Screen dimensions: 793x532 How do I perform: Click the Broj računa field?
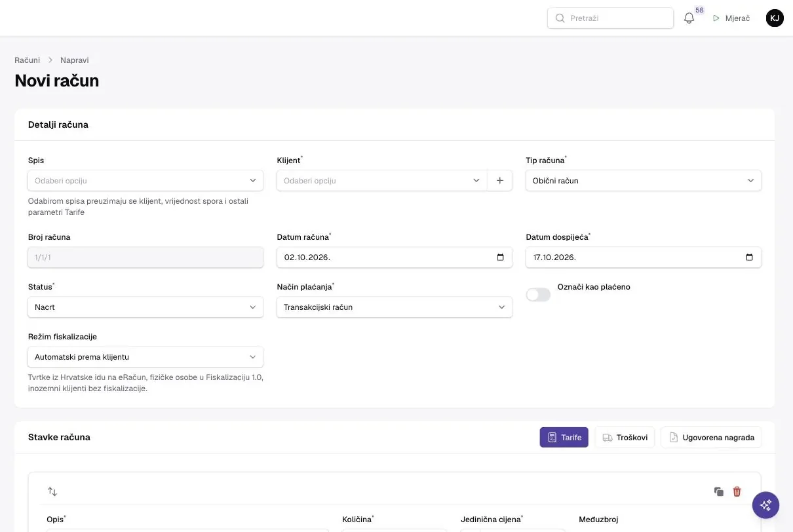click(x=145, y=257)
